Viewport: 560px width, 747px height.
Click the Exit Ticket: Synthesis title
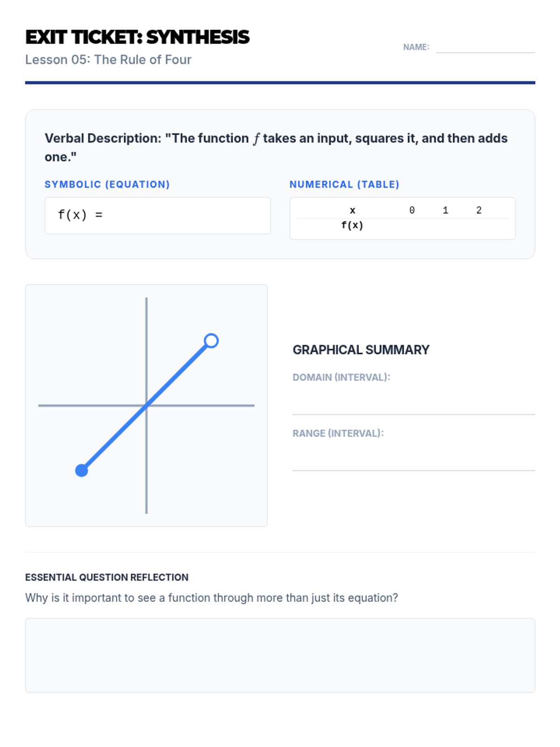point(137,37)
